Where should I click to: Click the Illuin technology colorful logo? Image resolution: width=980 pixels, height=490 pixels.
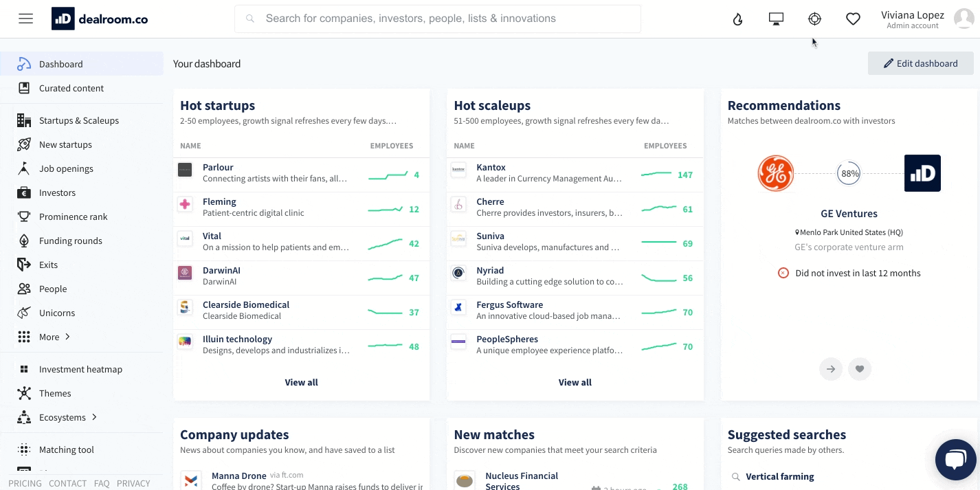(185, 342)
